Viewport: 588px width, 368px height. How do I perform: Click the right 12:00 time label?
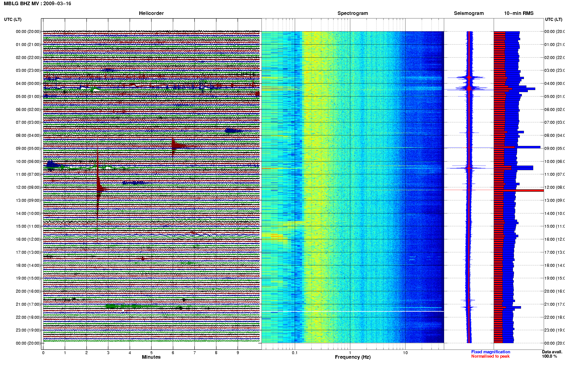555,187
